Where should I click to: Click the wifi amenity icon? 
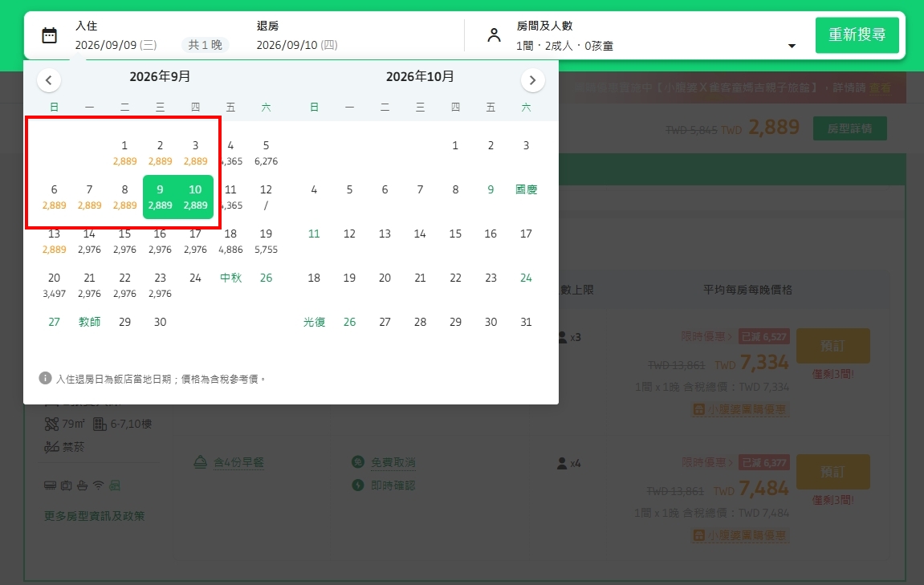pyautogui.click(x=99, y=485)
